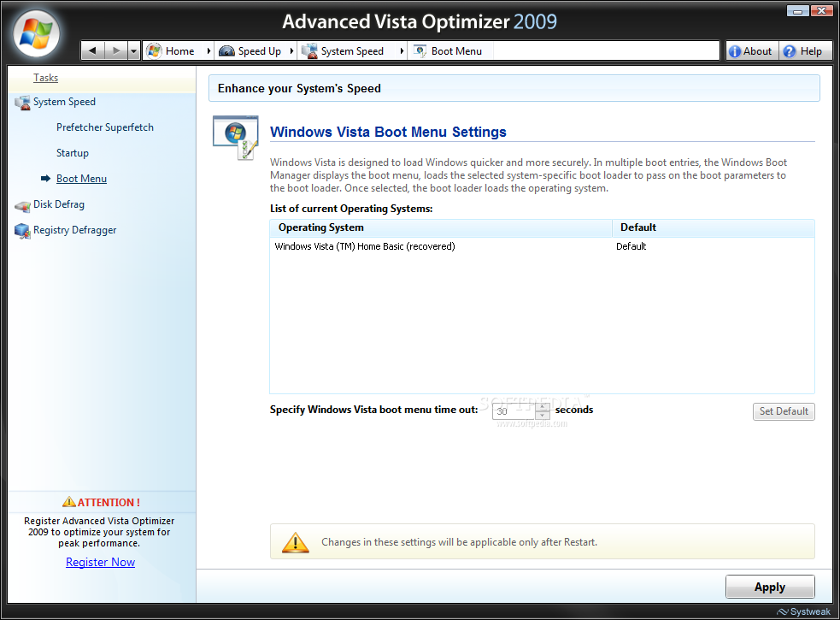Click the Default value cell
840x620 pixels.
point(631,246)
